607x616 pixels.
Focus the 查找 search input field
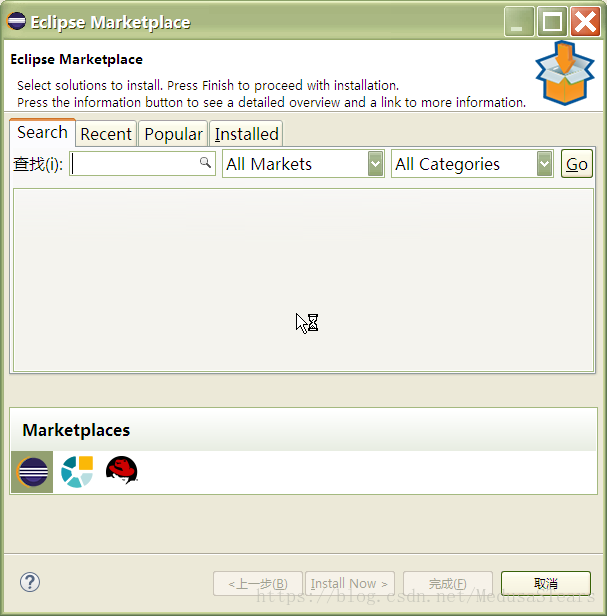[x=143, y=163]
